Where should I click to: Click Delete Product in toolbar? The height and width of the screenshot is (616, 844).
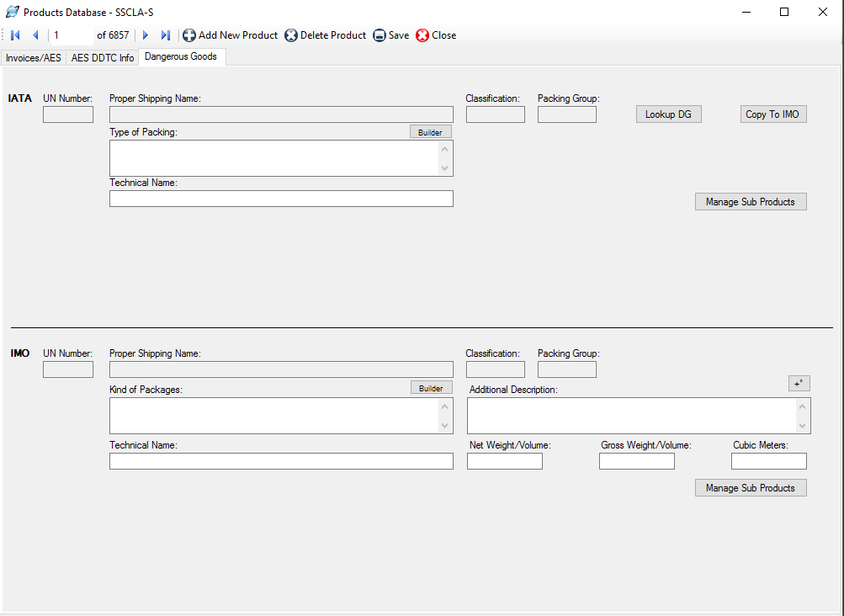(x=326, y=35)
